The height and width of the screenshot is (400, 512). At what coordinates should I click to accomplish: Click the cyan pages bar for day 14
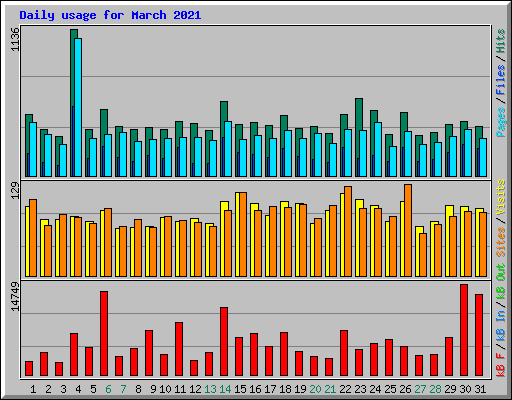[228, 149]
